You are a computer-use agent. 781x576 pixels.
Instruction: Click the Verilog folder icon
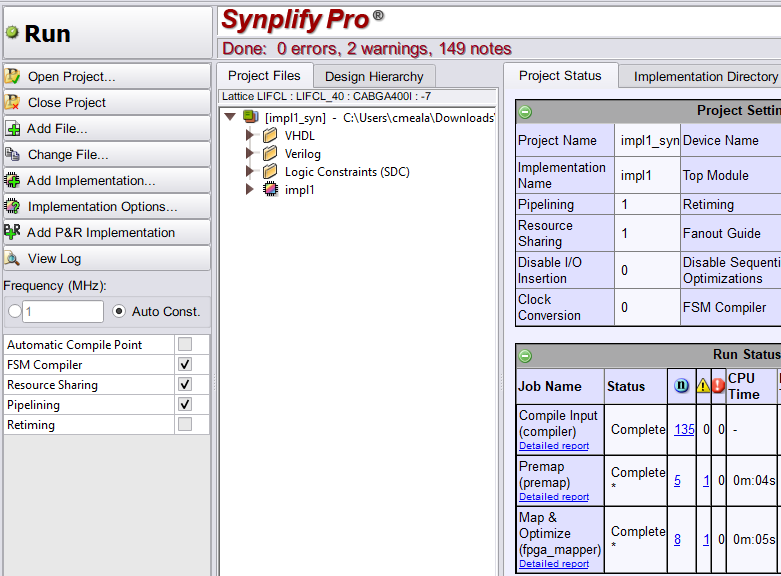[x=270, y=153]
